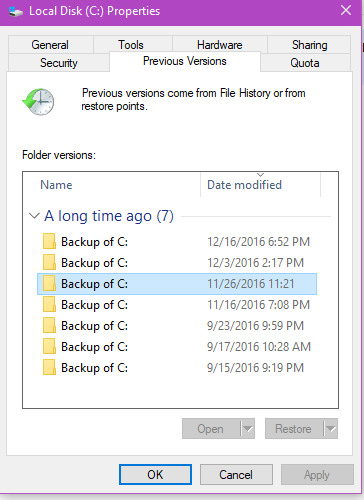Select the Tools tab
This screenshot has width=364, height=500.
(131, 45)
